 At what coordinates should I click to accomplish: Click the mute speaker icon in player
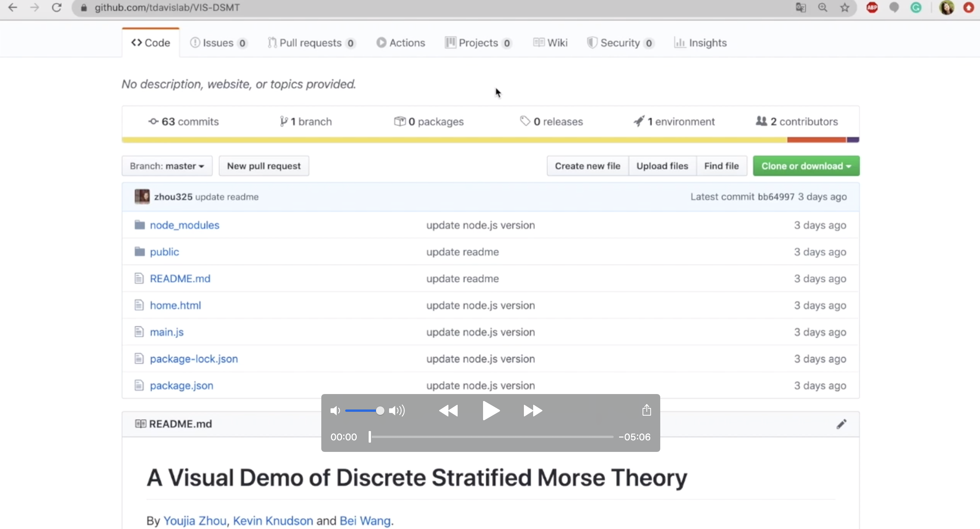(x=335, y=411)
